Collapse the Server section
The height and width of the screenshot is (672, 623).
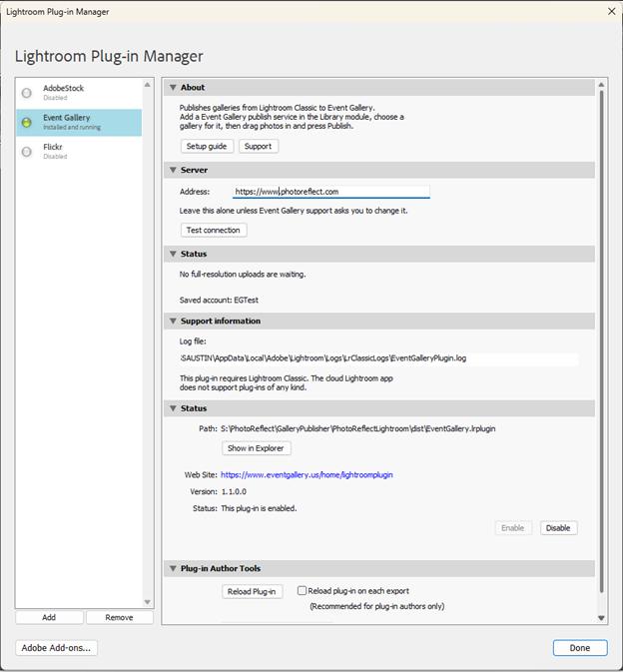tap(173, 170)
